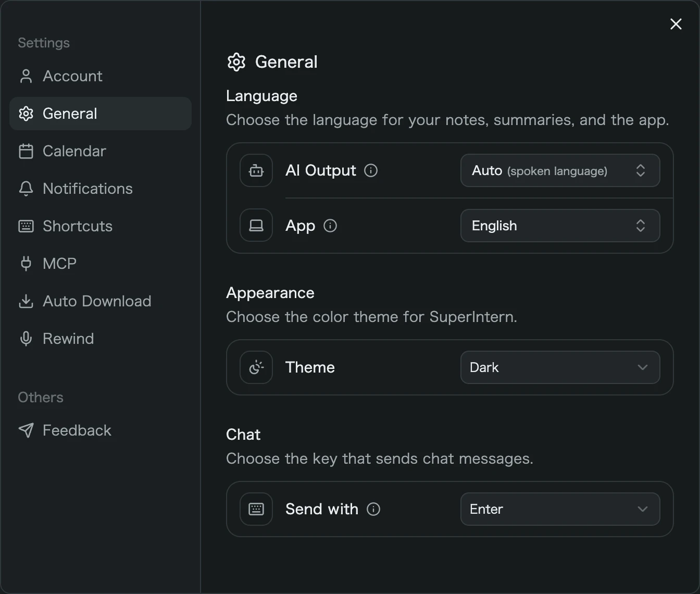700x594 pixels.
Task: Click info icon next to Send with
Action: 373,509
